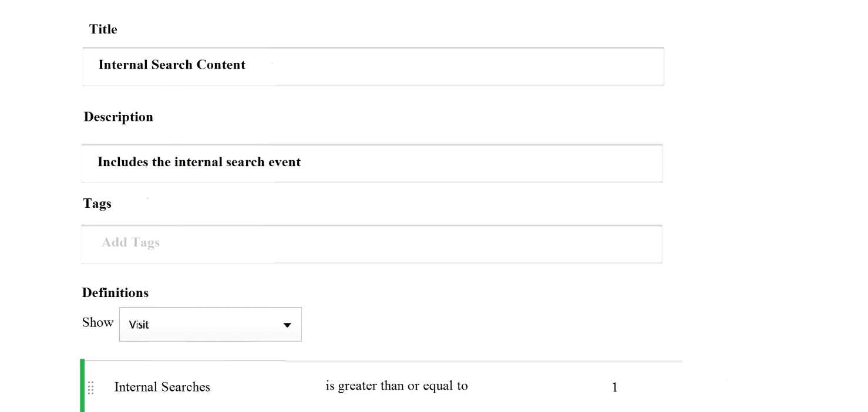Click the Definitions section heading
The image size is (868, 412).
tap(115, 292)
